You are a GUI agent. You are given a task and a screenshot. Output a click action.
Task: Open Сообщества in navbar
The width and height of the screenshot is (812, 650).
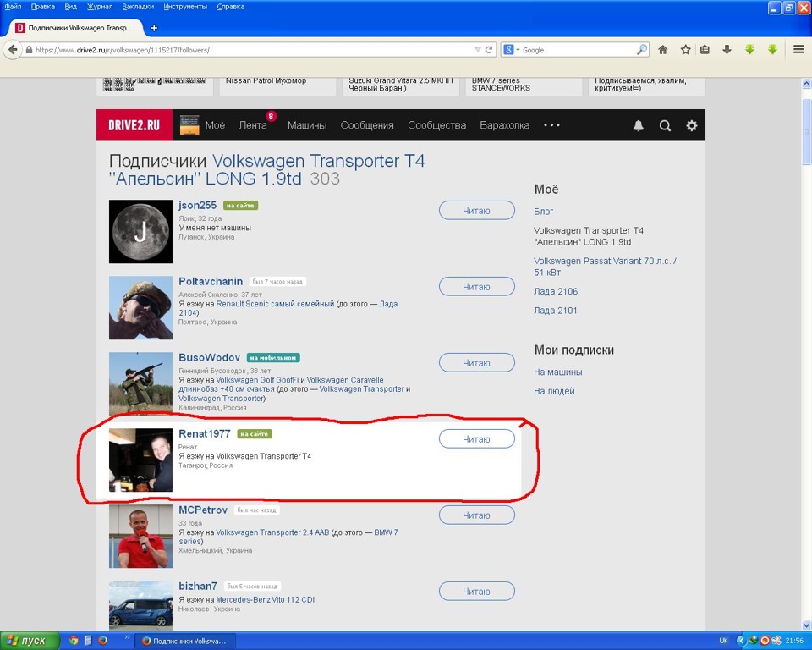pyautogui.click(x=437, y=125)
